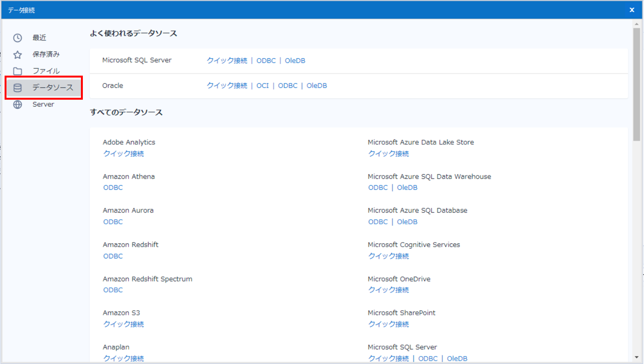Click the Amazon Athena name

[129, 176]
